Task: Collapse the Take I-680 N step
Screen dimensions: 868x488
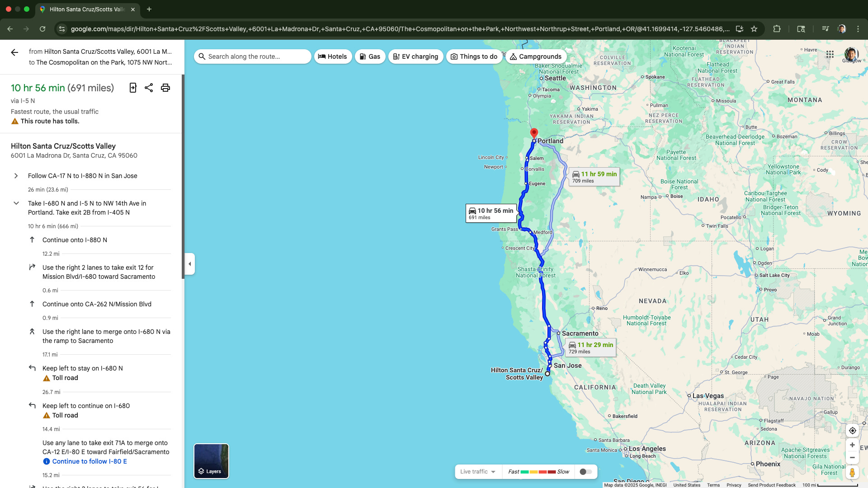Action: pos(16,203)
